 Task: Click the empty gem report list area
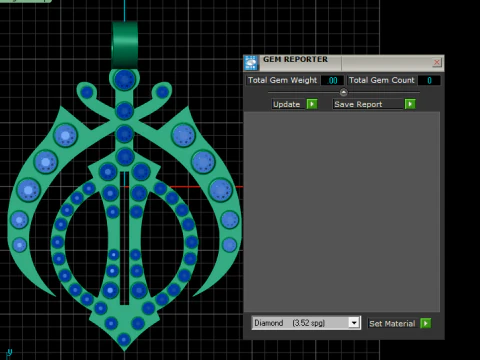pos(342,212)
